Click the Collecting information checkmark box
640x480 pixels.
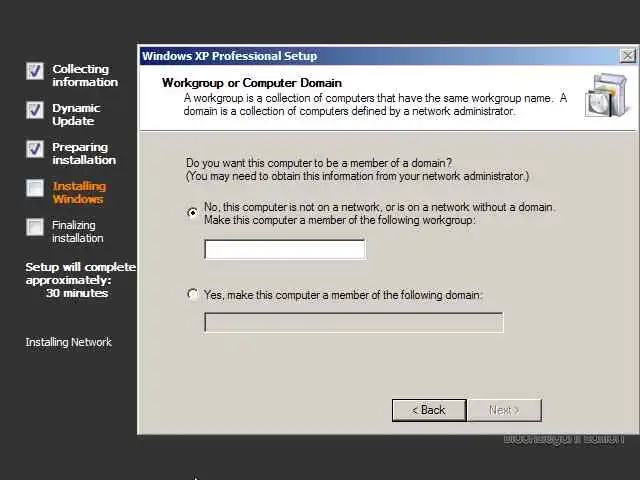pos(35,71)
